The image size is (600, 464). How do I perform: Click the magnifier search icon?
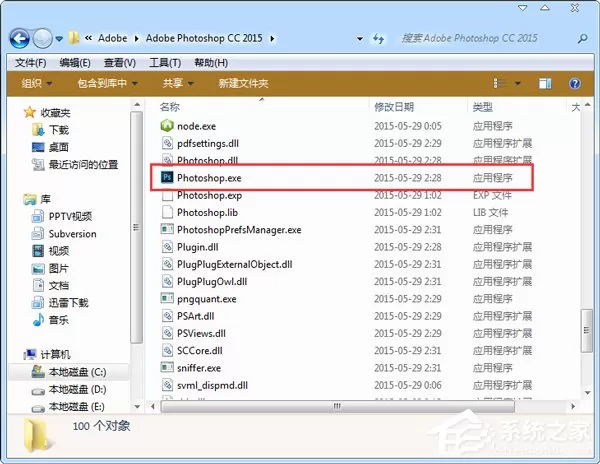click(582, 39)
